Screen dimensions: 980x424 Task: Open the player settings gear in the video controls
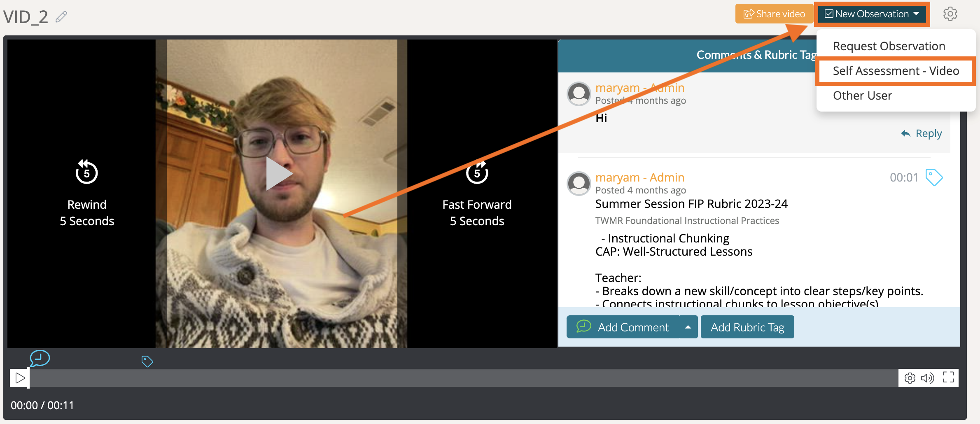pos(910,378)
